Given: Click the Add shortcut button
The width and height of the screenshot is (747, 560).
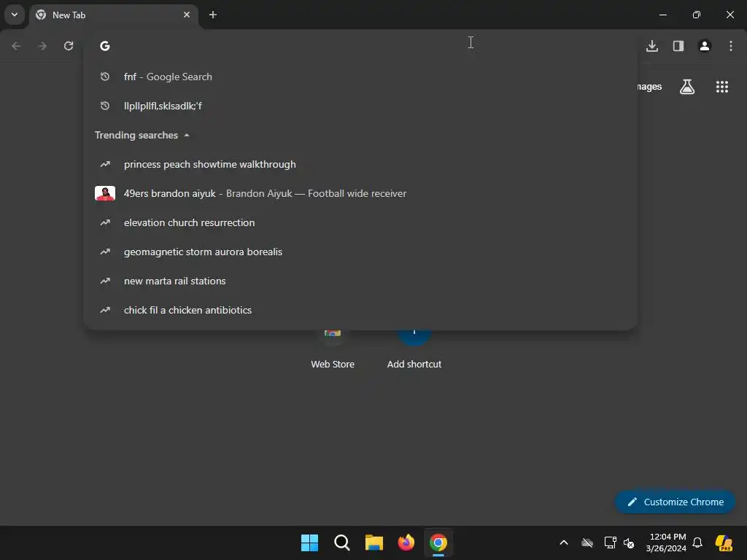Looking at the screenshot, I should (x=414, y=350).
